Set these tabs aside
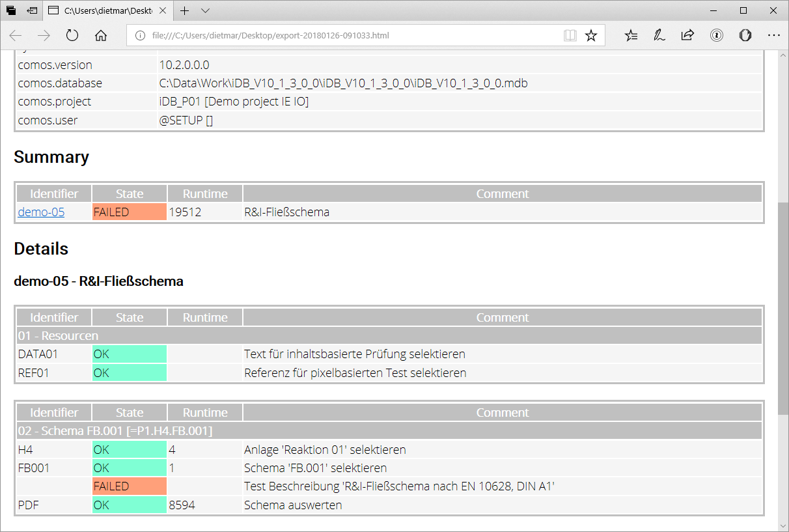The height and width of the screenshot is (532, 789). pyautogui.click(x=33, y=10)
